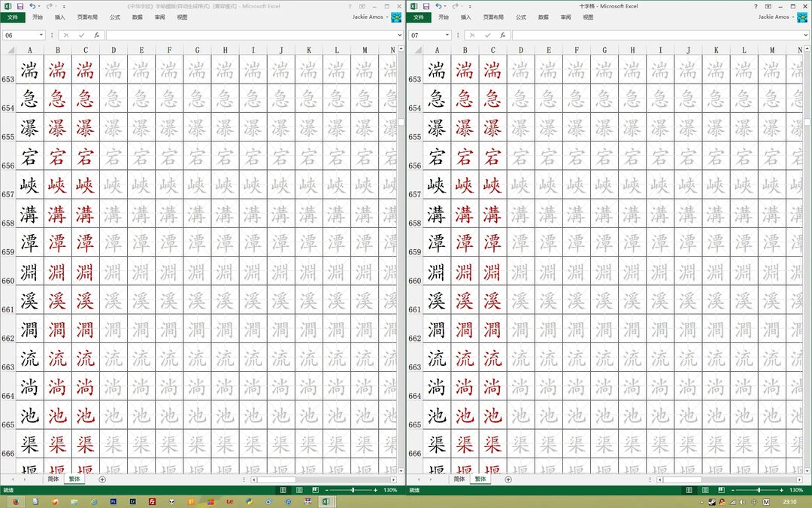Open Customize Quick Access Toolbar dropdown, left window
This screenshot has height=508, width=812.
pyautogui.click(x=64, y=6)
